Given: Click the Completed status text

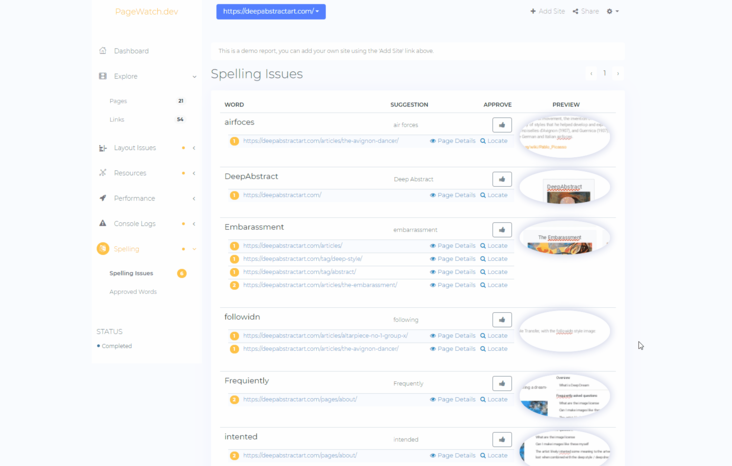Looking at the screenshot, I should [x=117, y=346].
